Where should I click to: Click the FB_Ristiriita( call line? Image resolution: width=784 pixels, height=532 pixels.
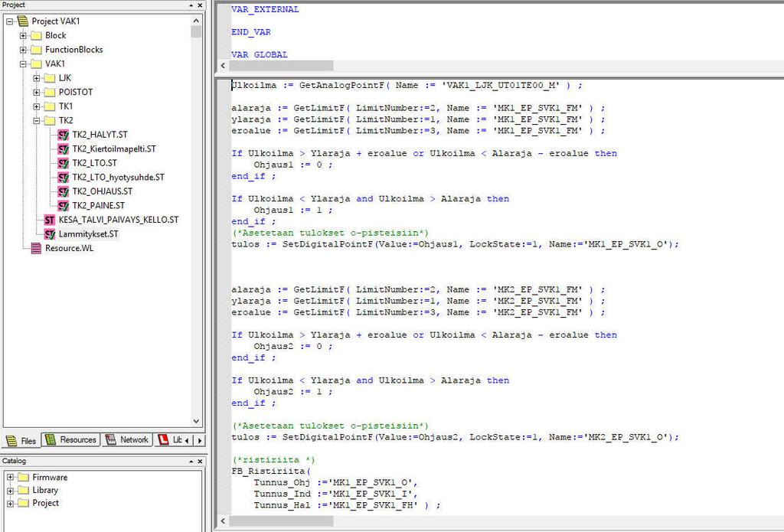(271, 471)
